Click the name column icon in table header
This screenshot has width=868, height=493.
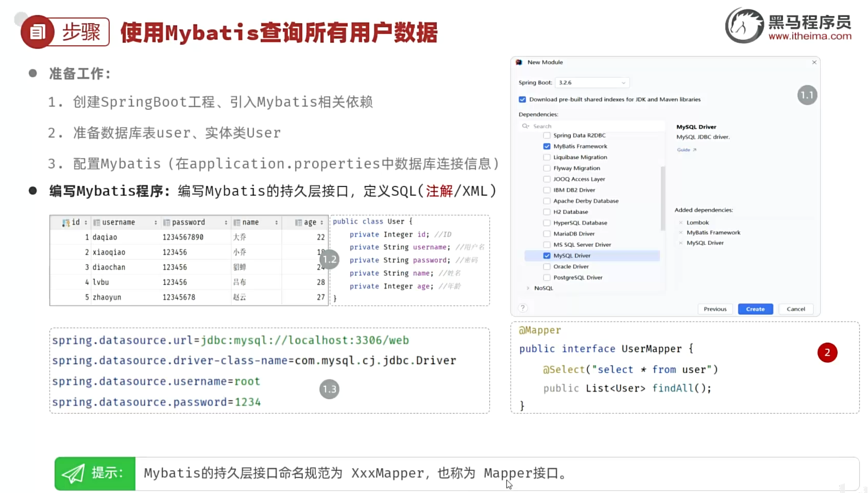237,223
